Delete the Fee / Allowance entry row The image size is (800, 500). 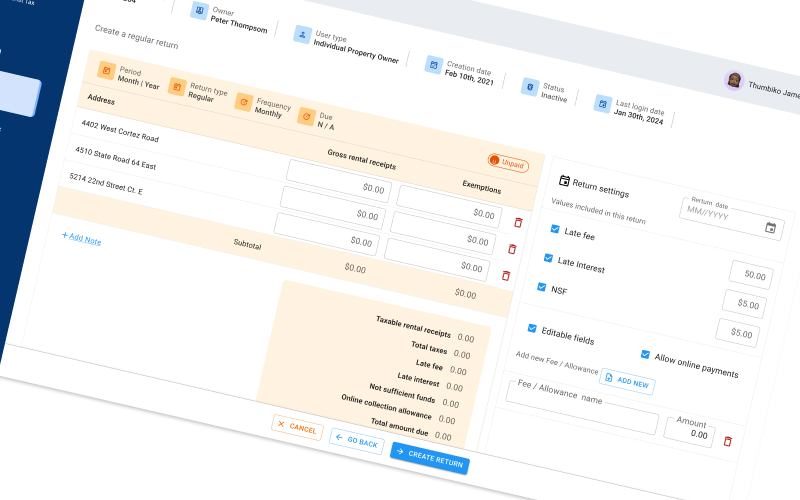click(728, 441)
